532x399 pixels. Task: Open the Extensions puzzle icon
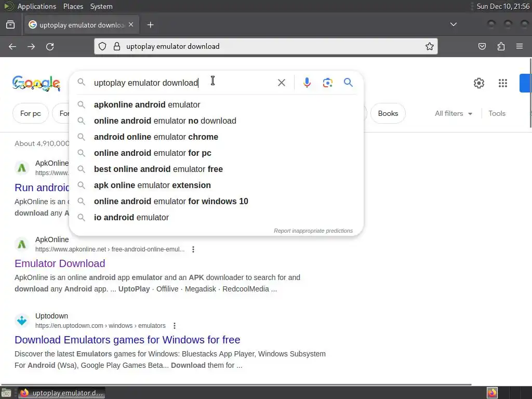(501, 46)
